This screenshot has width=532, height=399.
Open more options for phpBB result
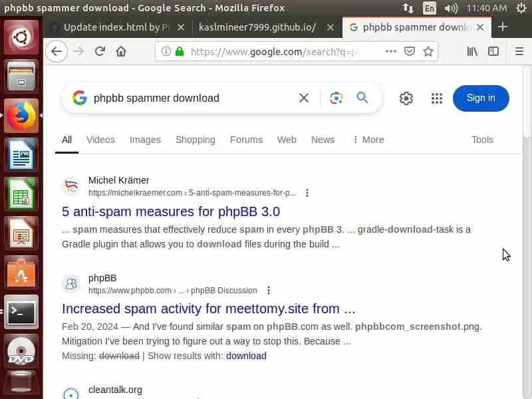pos(269,291)
